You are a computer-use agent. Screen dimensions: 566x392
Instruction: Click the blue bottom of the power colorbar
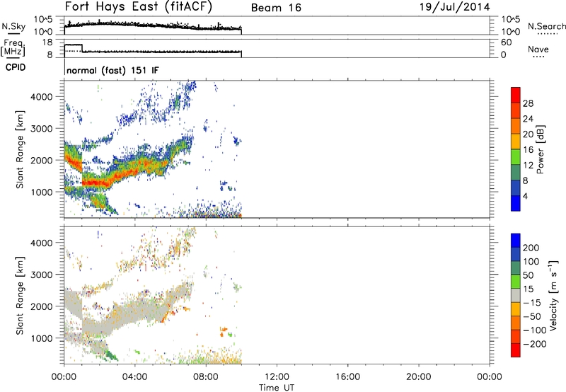click(x=516, y=203)
